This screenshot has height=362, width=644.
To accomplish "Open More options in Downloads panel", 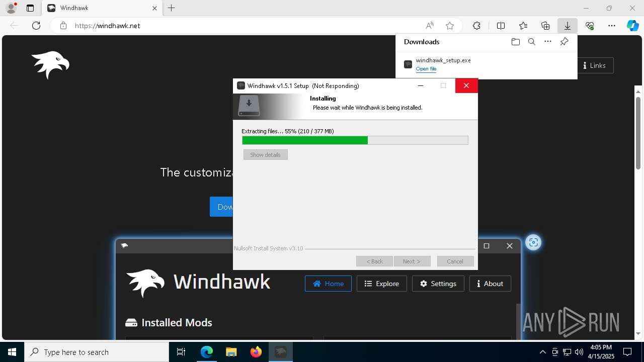I will tap(548, 42).
